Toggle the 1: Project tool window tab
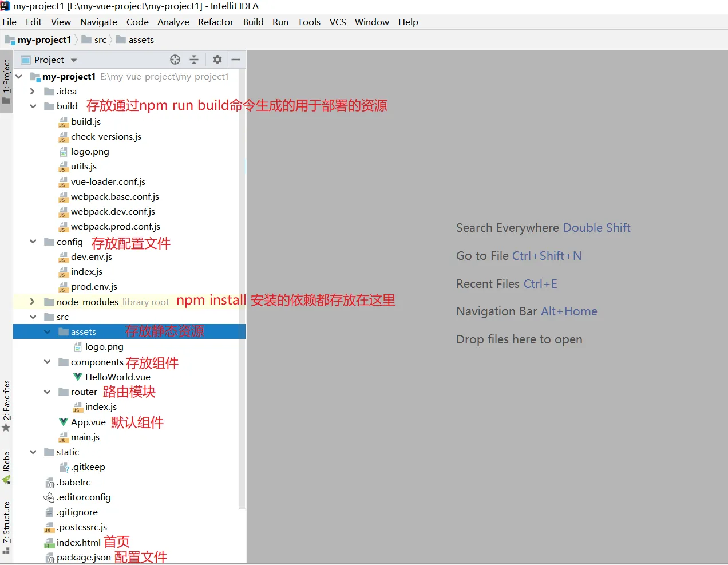Screen dimensions: 728x565 (6, 81)
